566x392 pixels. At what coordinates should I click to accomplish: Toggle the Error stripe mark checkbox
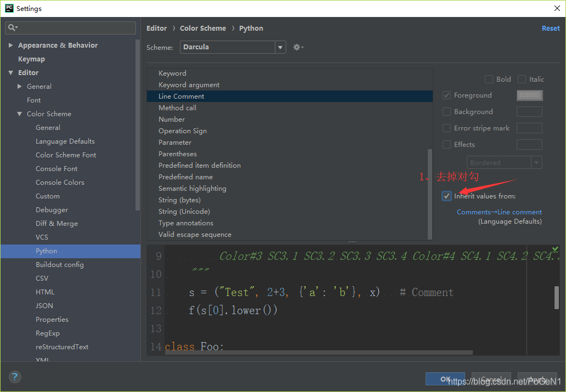(x=446, y=128)
